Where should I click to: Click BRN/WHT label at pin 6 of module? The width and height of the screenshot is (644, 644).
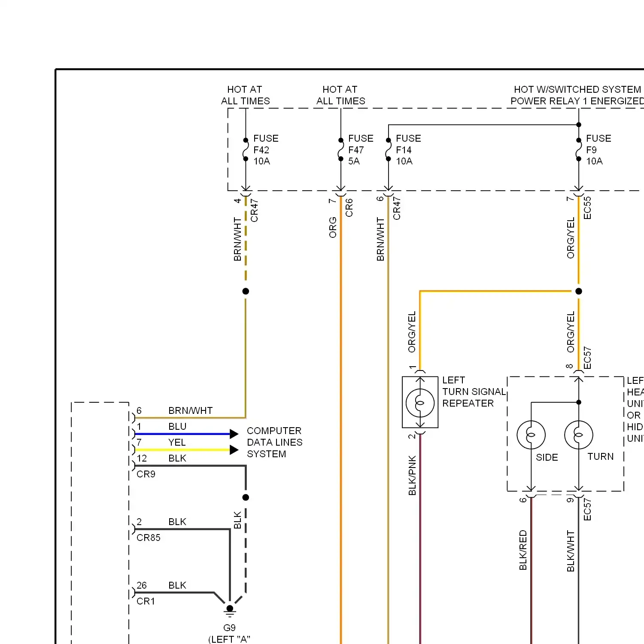click(x=191, y=411)
